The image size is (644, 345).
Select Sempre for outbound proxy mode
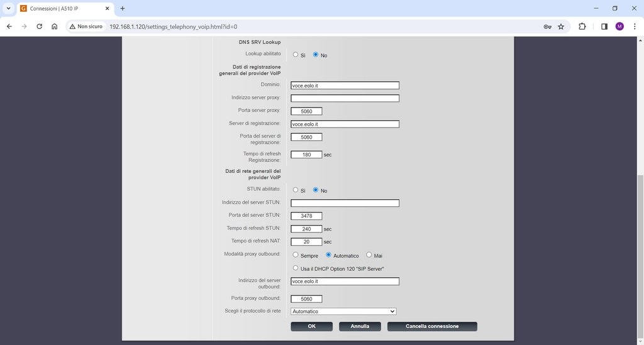coord(296,255)
